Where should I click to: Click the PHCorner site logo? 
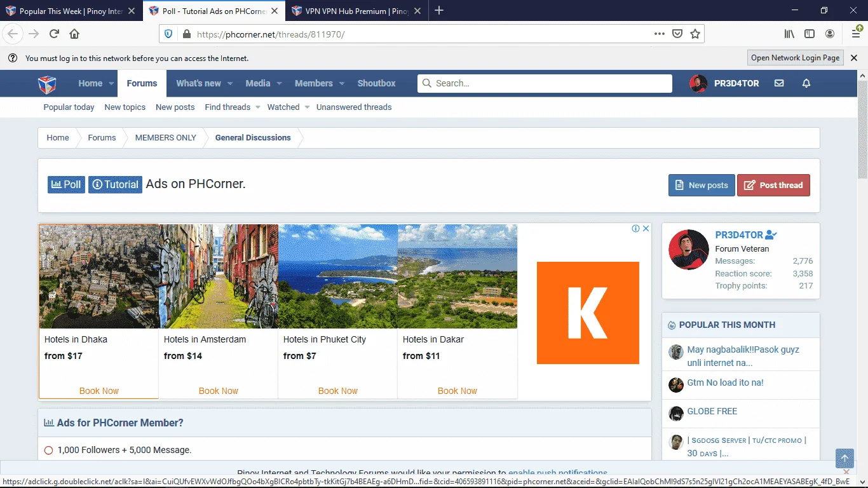[48, 83]
